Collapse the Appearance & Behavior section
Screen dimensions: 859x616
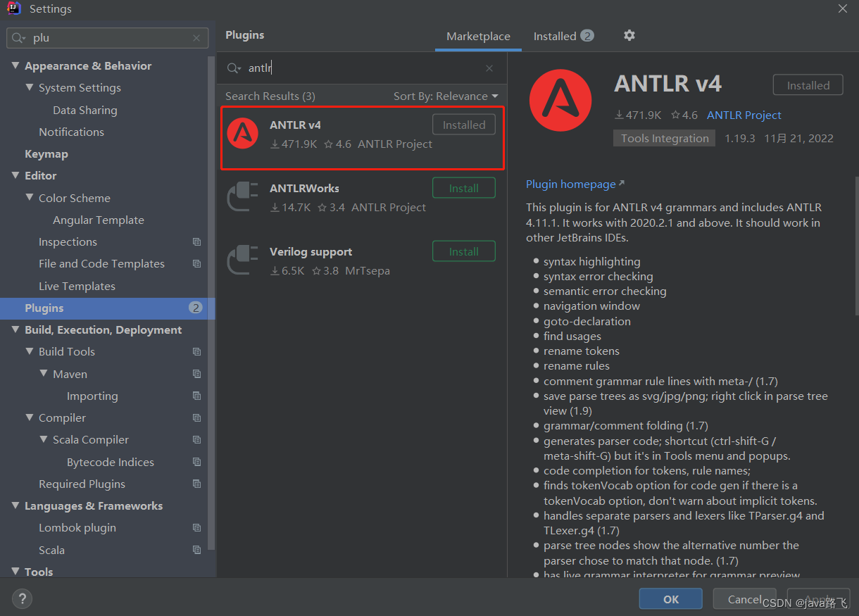coord(15,65)
